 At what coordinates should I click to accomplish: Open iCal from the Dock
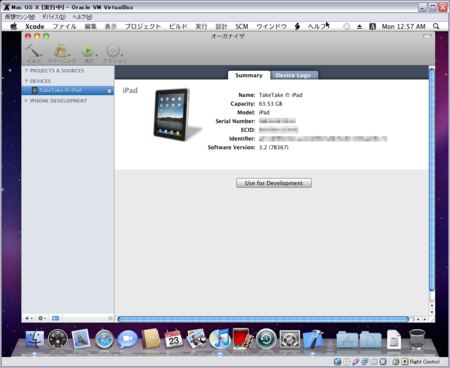pos(173,339)
